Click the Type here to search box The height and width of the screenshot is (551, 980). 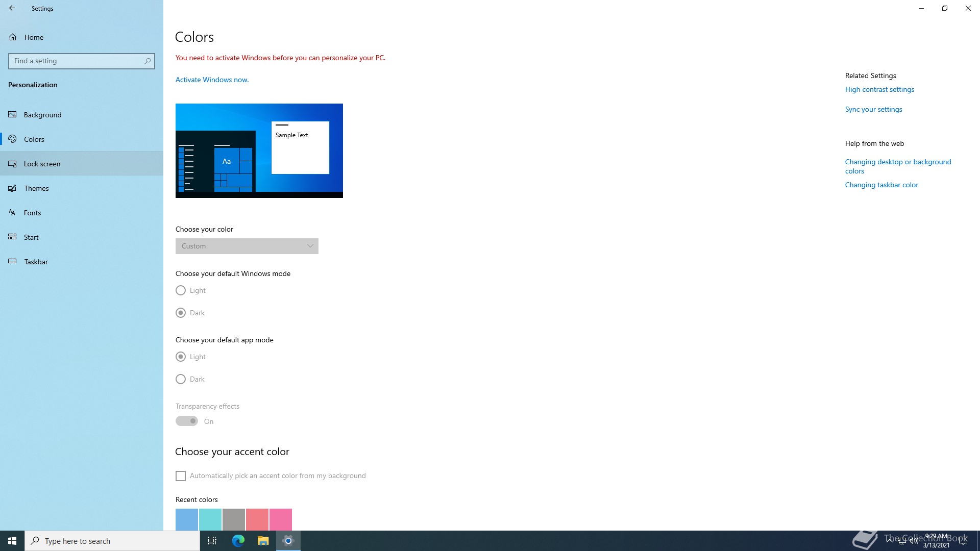click(112, 541)
